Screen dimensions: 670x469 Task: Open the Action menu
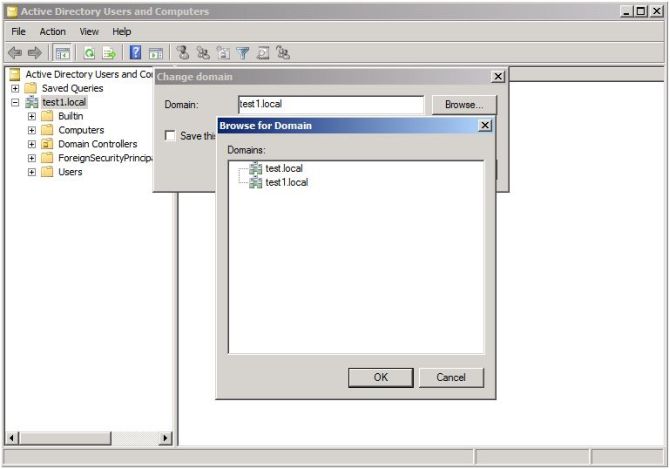[53, 32]
